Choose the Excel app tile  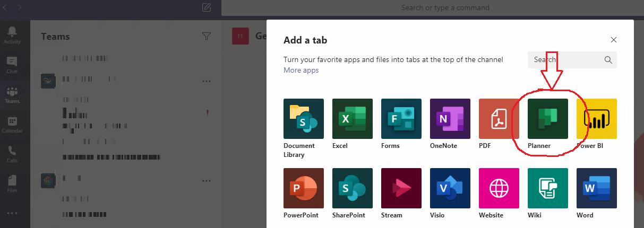[x=353, y=119]
